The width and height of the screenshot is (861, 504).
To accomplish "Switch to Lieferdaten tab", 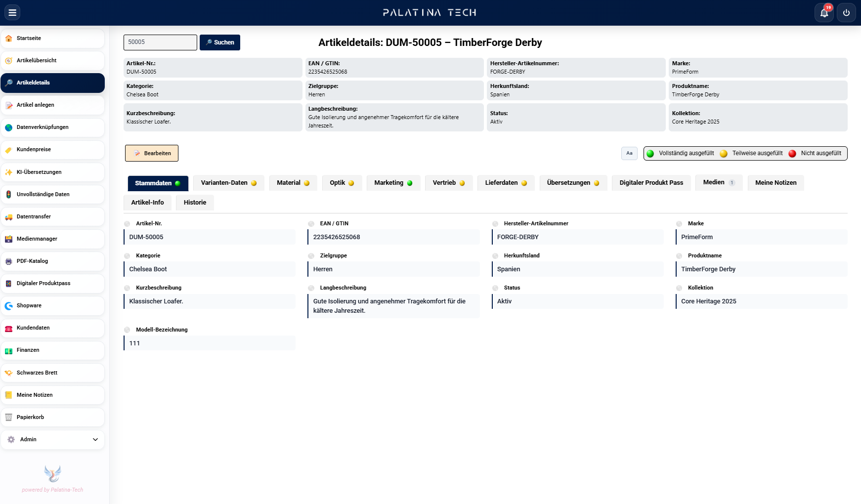I will (506, 183).
